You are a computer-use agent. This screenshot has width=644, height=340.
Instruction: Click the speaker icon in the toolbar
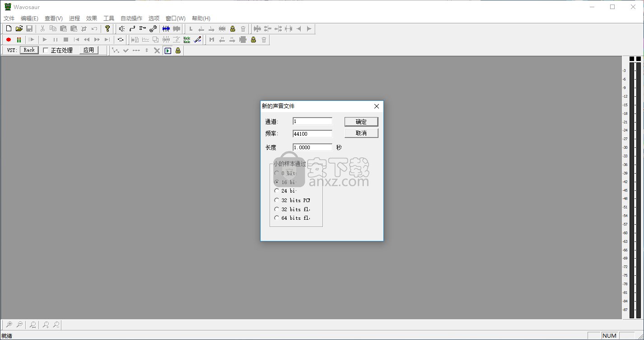pyautogui.click(x=121, y=28)
